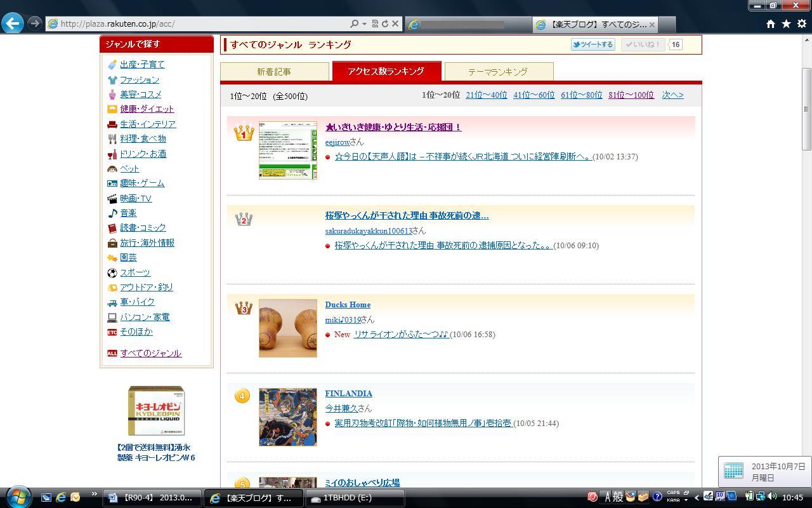Click the Forward arrow button

point(35,23)
